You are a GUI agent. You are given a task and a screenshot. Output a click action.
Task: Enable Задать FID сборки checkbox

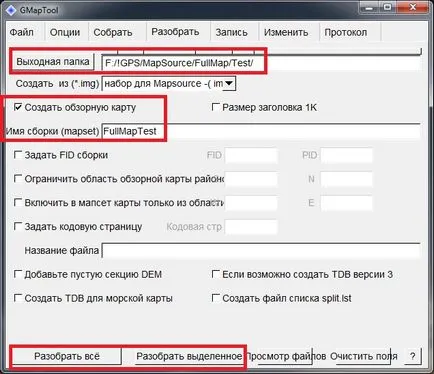[x=18, y=155]
